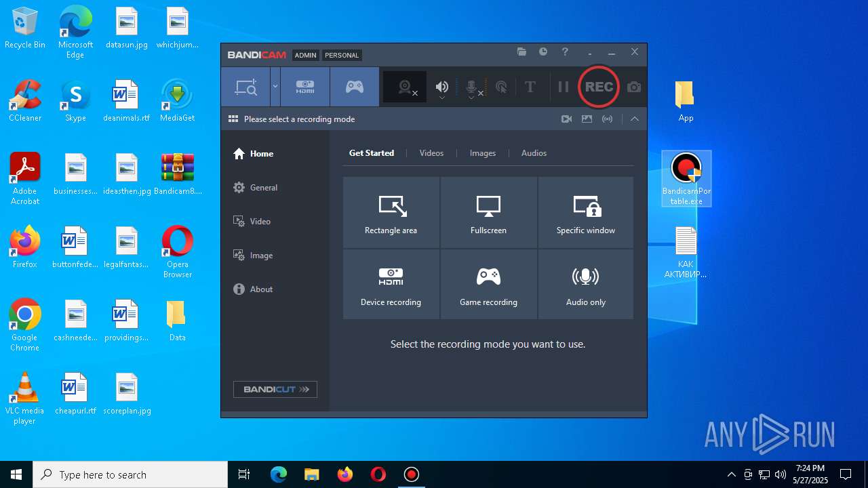Go to Home in sidebar
Viewport: 868px width, 488px height.
tap(254, 154)
